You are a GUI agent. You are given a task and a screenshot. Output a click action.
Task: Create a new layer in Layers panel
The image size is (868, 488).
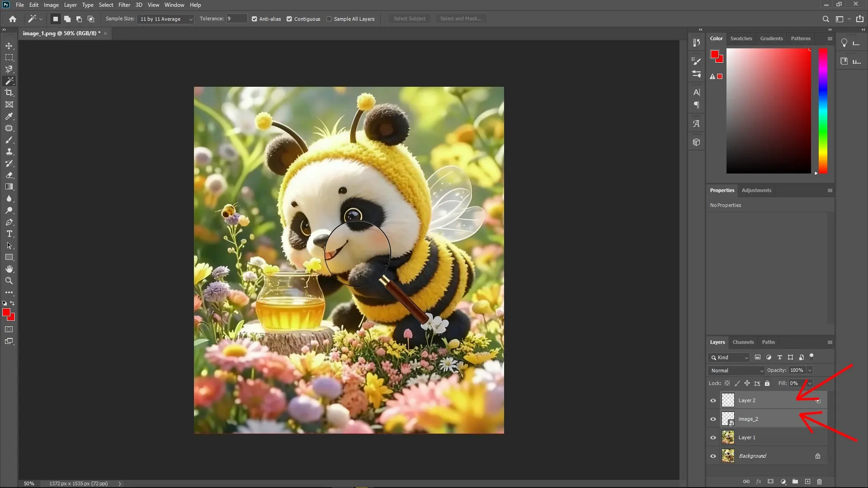(x=807, y=482)
